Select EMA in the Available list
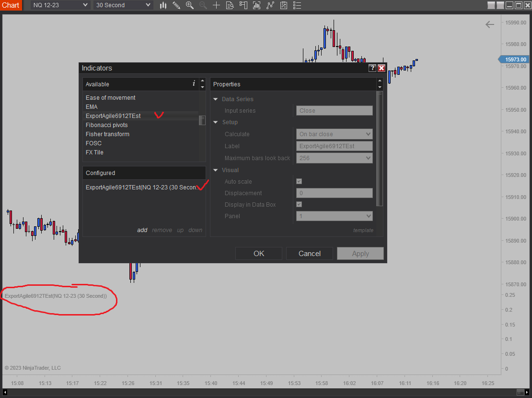Viewport: 532px width, 398px height. tap(91, 106)
